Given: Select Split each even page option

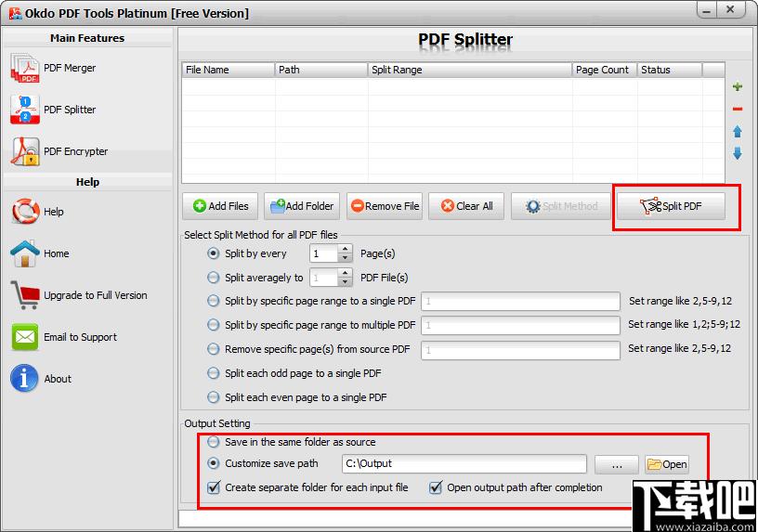Looking at the screenshot, I should tap(214, 397).
